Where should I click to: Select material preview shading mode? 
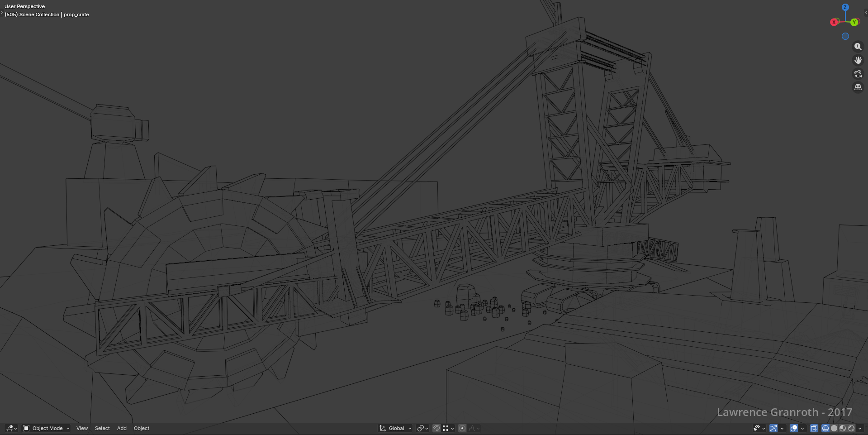843,428
